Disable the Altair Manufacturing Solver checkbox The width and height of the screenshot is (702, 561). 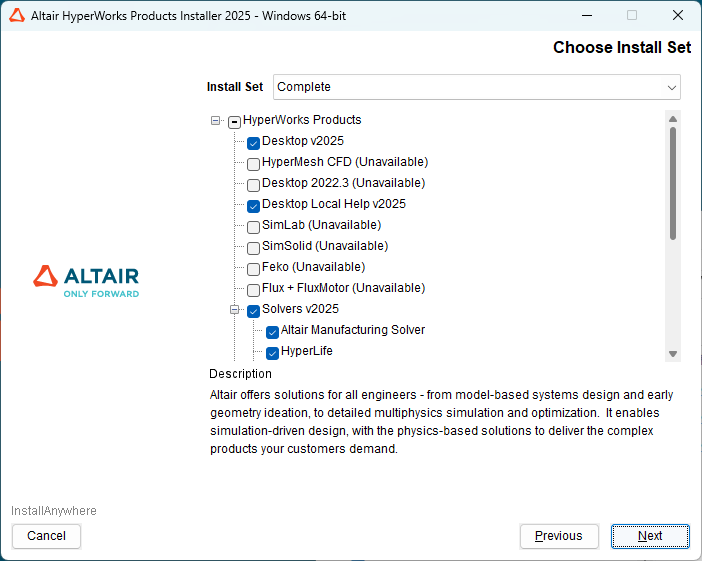coord(272,331)
